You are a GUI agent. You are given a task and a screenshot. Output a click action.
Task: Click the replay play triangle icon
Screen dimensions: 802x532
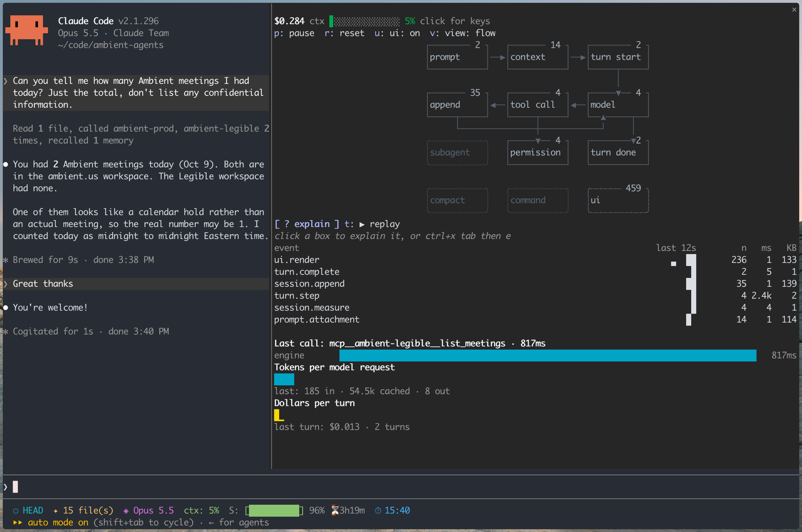[362, 225]
